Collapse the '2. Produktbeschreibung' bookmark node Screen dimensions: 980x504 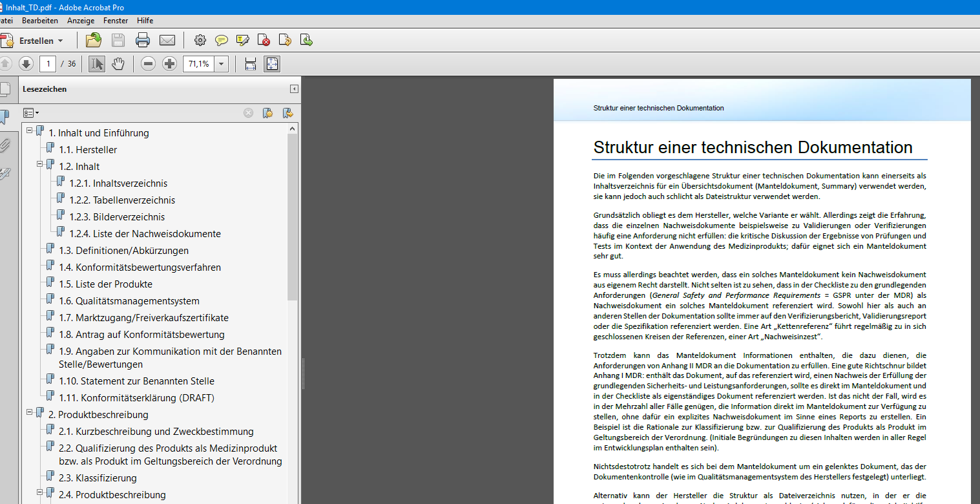pos(29,412)
